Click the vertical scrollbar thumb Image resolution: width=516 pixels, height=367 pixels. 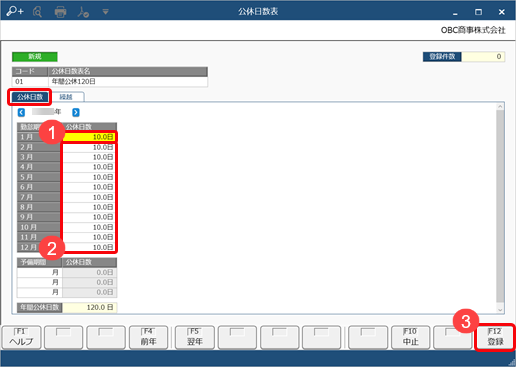point(500,207)
